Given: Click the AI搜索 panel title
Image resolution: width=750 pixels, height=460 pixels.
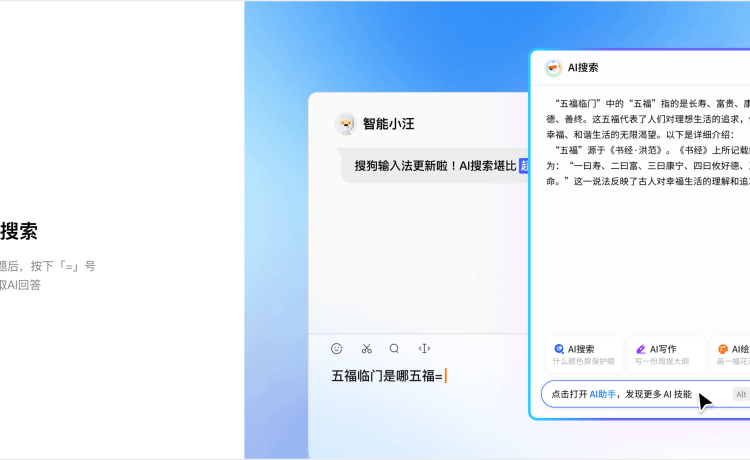Looking at the screenshot, I should point(583,68).
